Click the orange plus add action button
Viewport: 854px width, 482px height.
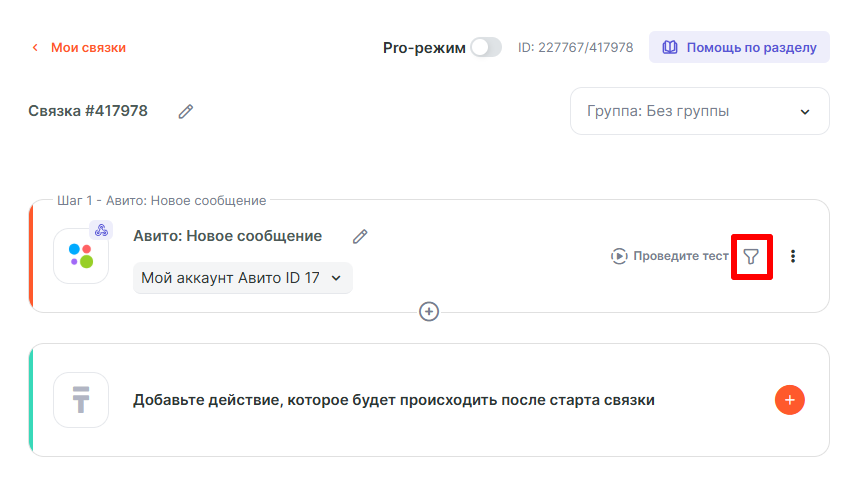pos(789,400)
